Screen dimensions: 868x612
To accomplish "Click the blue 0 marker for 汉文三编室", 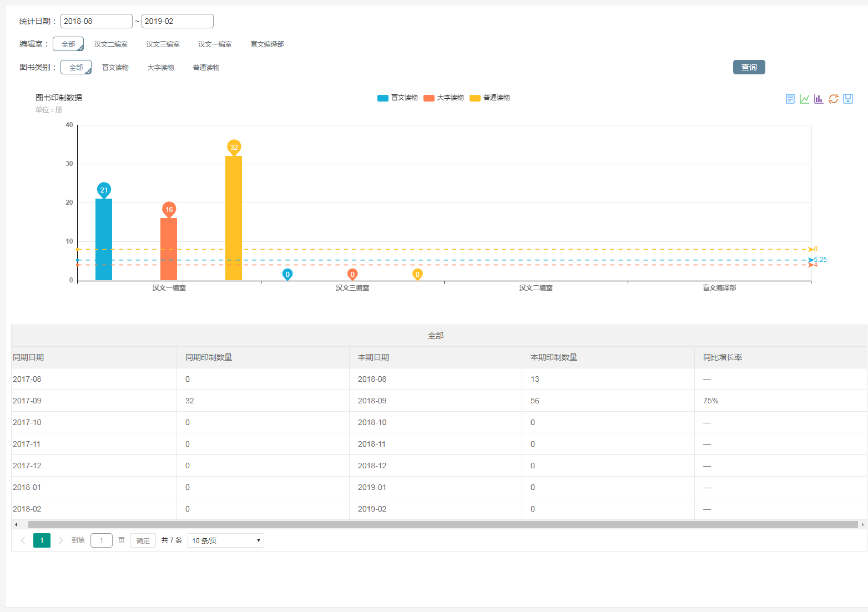I will 287,274.
